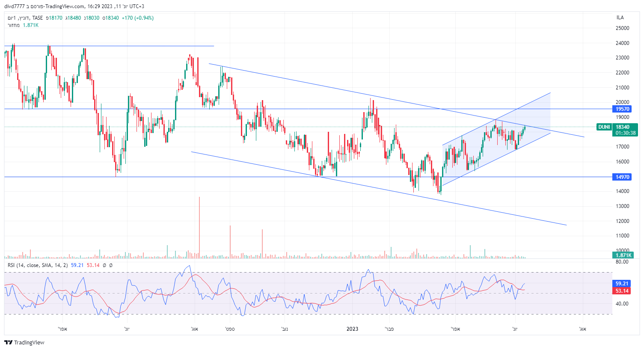Click the 80.00 RSI axis label
644x350 pixels.
pyautogui.click(x=622, y=262)
